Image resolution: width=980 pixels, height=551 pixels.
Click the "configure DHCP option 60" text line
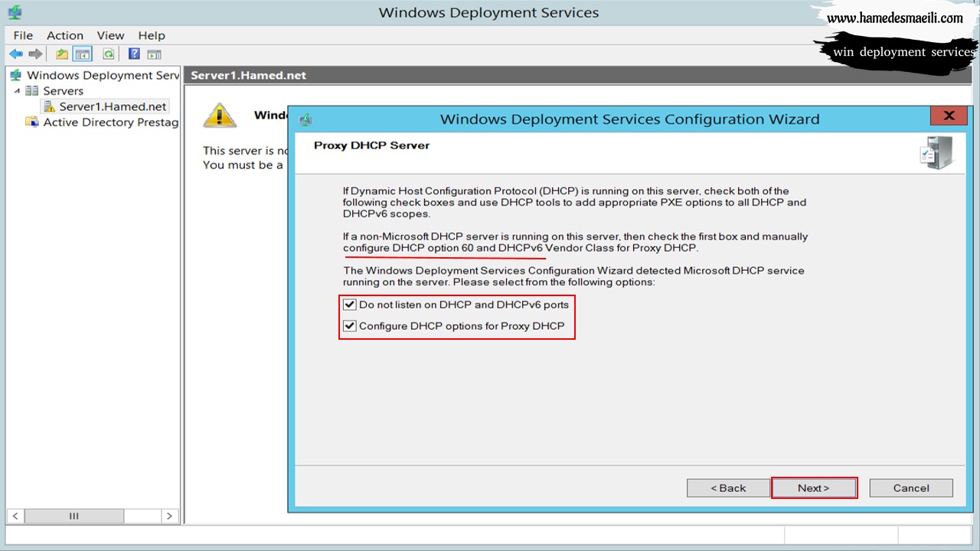[x=521, y=248]
